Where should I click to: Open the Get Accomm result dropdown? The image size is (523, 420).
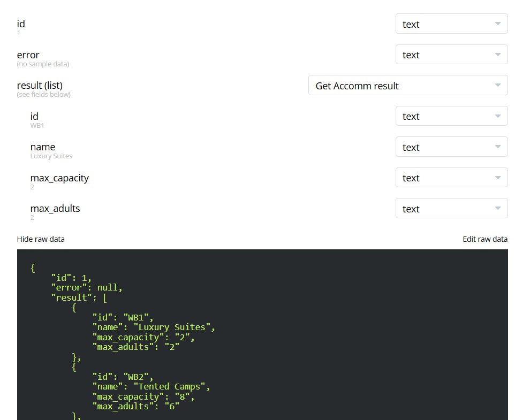coord(408,85)
